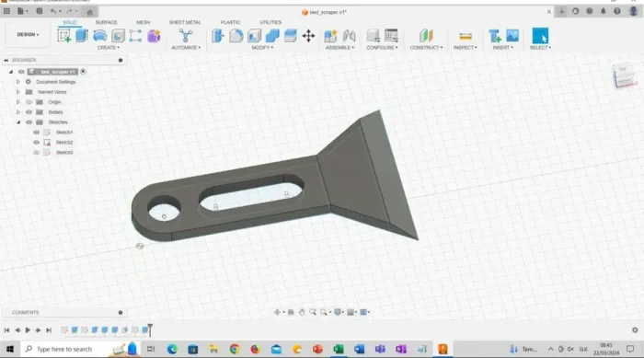Switch to the Sheet Metal tab
Viewport: 644px width, 358px height.
pyautogui.click(x=185, y=22)
